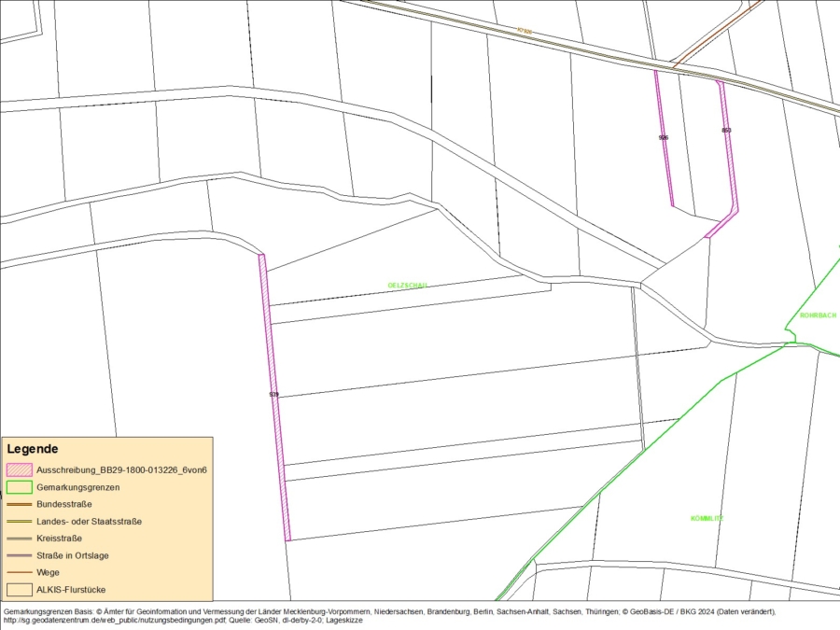Screen dimensions: 840x630
Task: Click the green Gemarkungsgrenzen legend box
Action: pos(19,487)
